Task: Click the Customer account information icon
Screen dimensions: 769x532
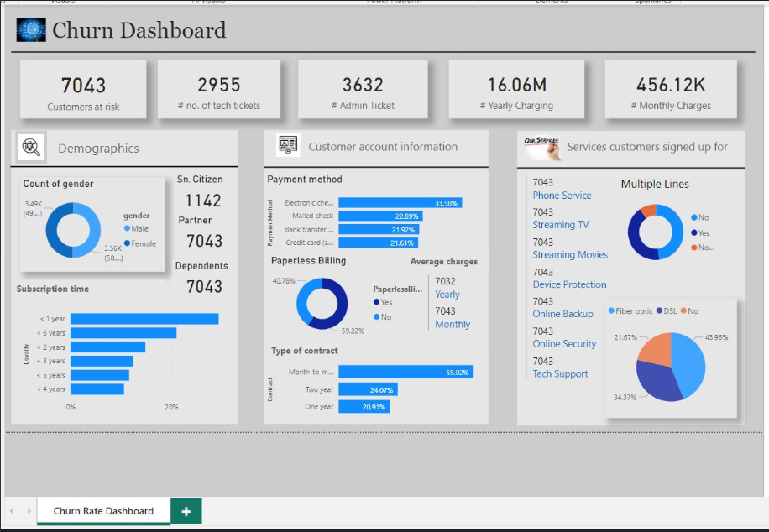Action: 287,146
